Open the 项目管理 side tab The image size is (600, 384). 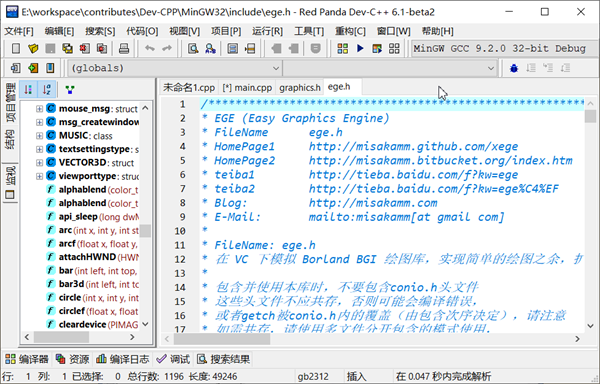pos(10,103)
